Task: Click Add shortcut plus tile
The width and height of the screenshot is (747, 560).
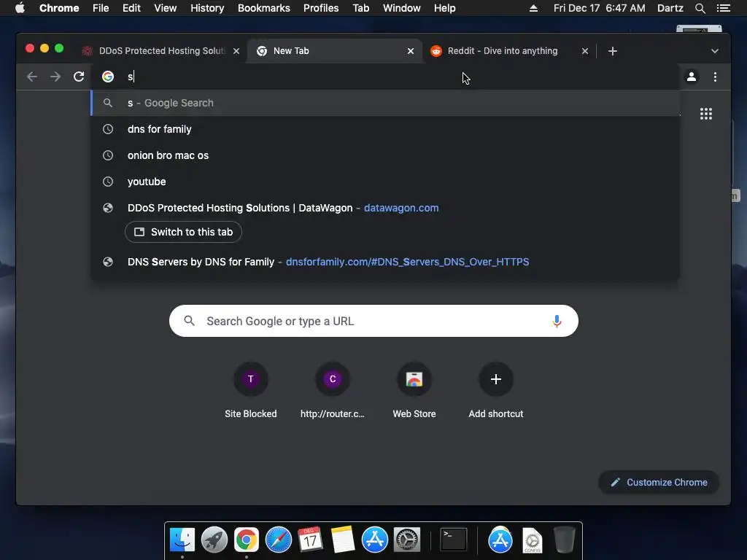Action: [x=496, y=389]
